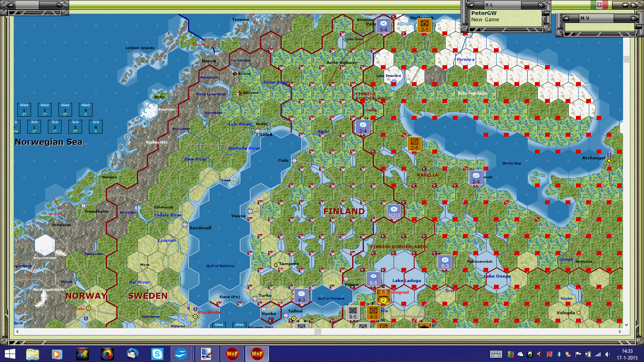Click the Lulea port symbol
Screen dimensions: 644x362
pos(258,131)
